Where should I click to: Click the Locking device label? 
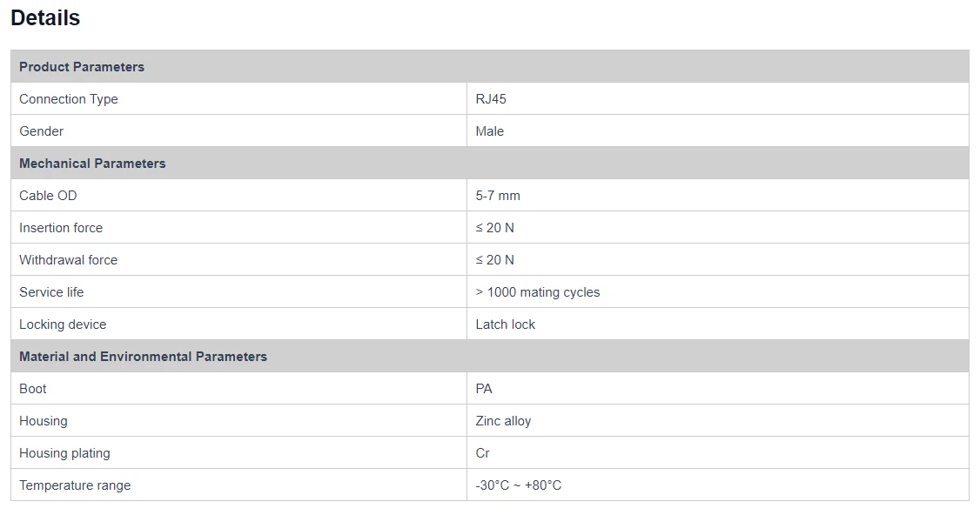[x=63, y=324]
